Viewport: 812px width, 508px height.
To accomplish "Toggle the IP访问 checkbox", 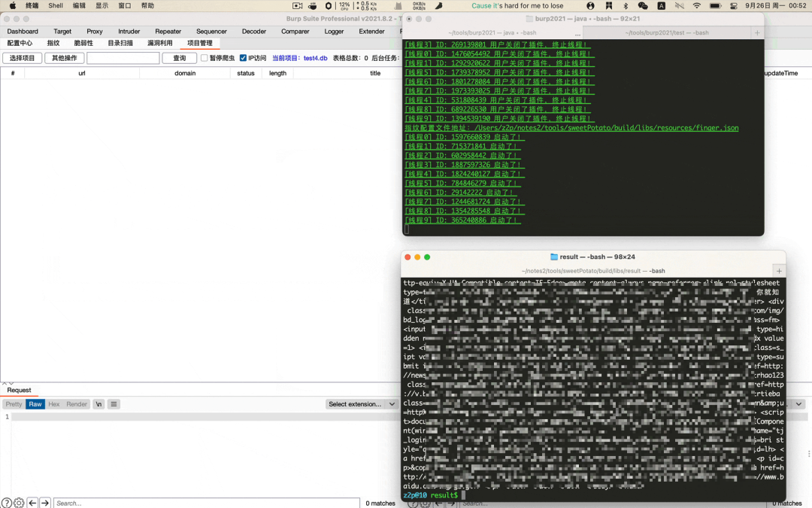I will (243, 58).
